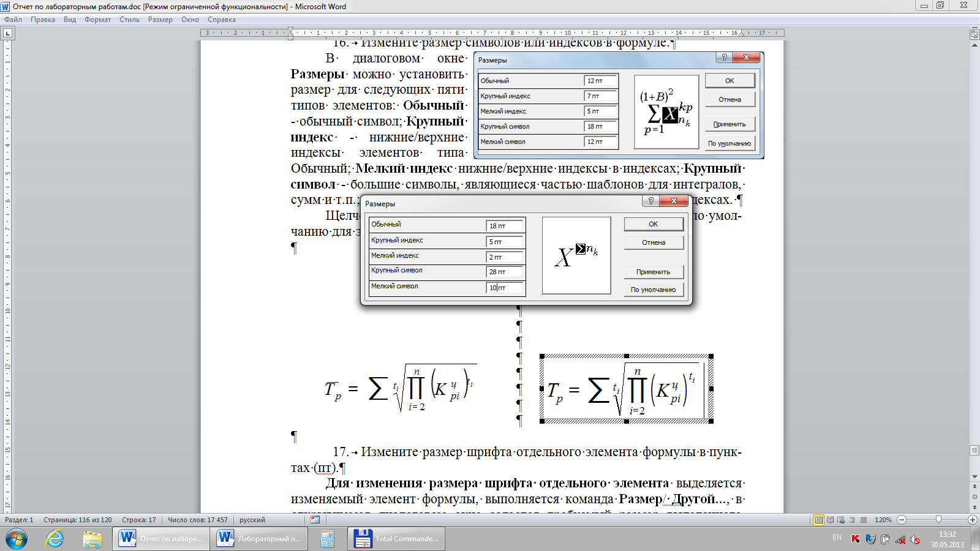Switch to the Лабораторный п... Word window
Screen dimensions: 980x551
tap(260, 539)
